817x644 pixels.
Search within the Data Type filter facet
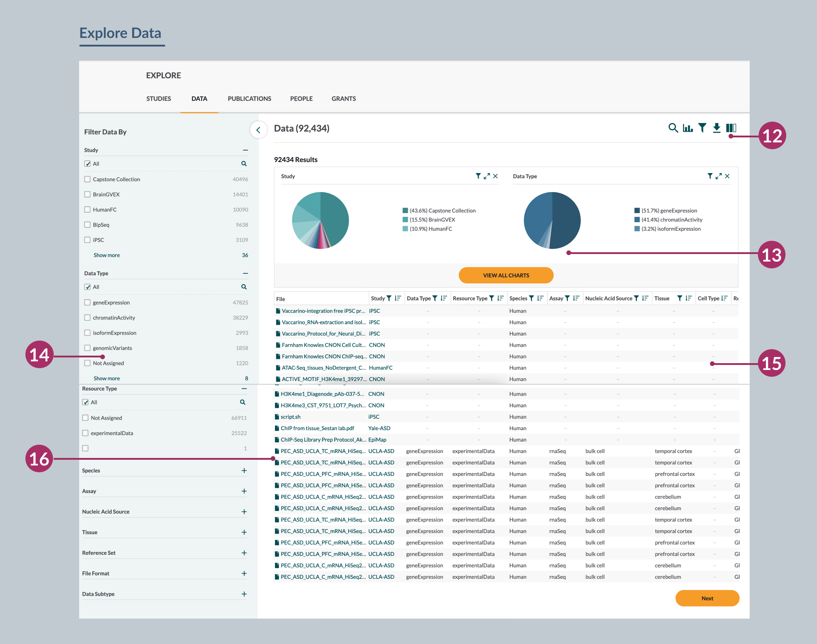[244, 287]
